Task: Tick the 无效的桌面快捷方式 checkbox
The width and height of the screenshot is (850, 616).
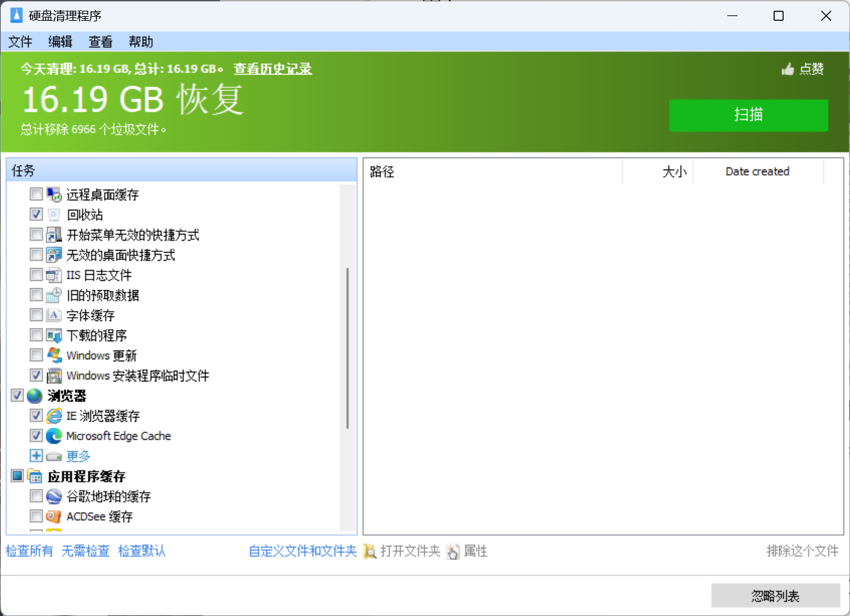Action: coord(36,255)
